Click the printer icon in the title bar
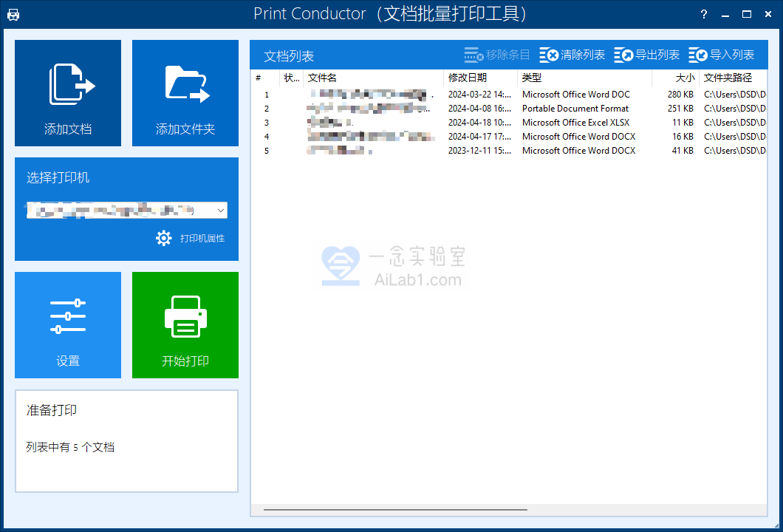Screen dimensions: 783x532 (15, 14)
